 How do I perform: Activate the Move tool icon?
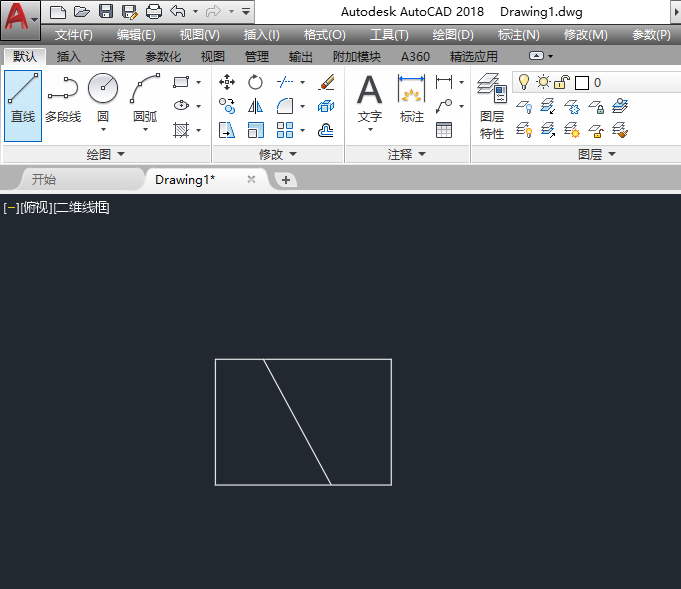click(x=227, y=82)
